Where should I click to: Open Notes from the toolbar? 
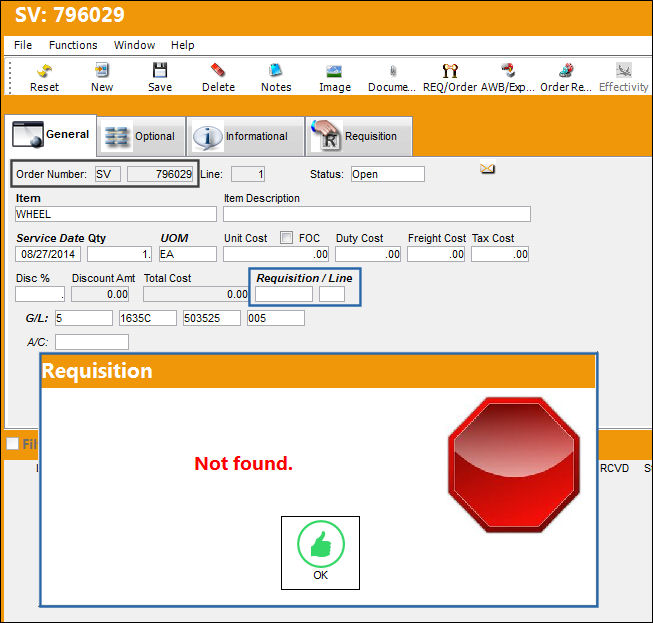point(276,71)
